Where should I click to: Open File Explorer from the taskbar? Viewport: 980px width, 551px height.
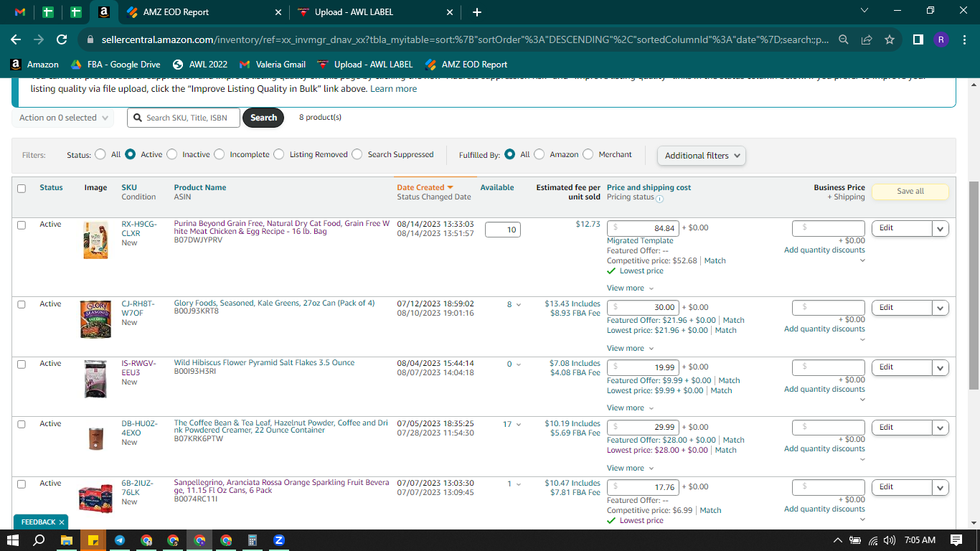coord(67,540)
